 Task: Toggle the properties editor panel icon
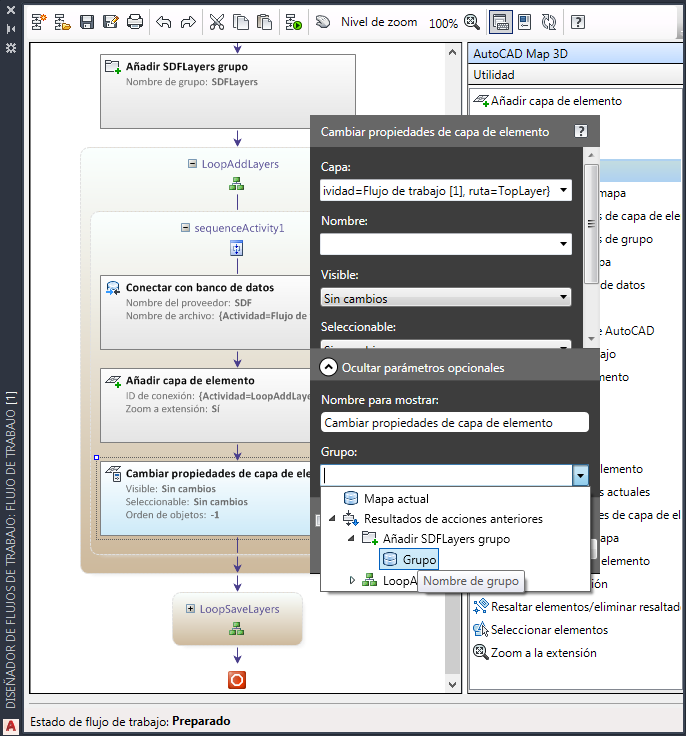524,22
